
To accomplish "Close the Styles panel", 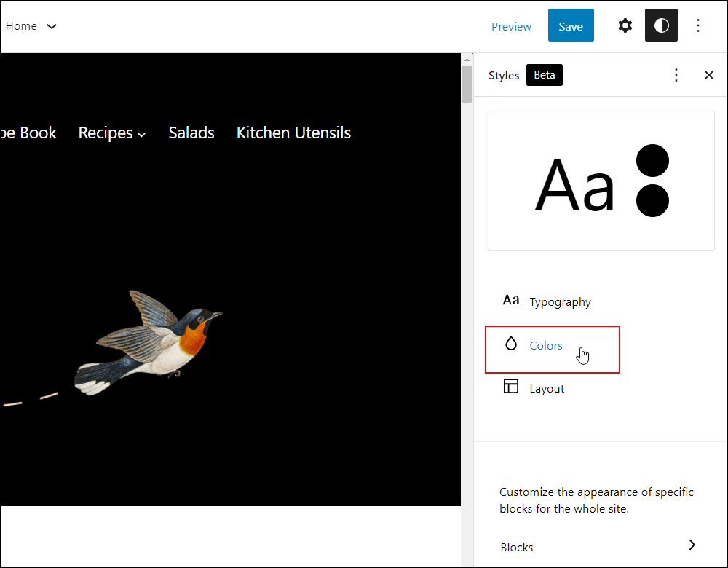I will click(708, 75).
